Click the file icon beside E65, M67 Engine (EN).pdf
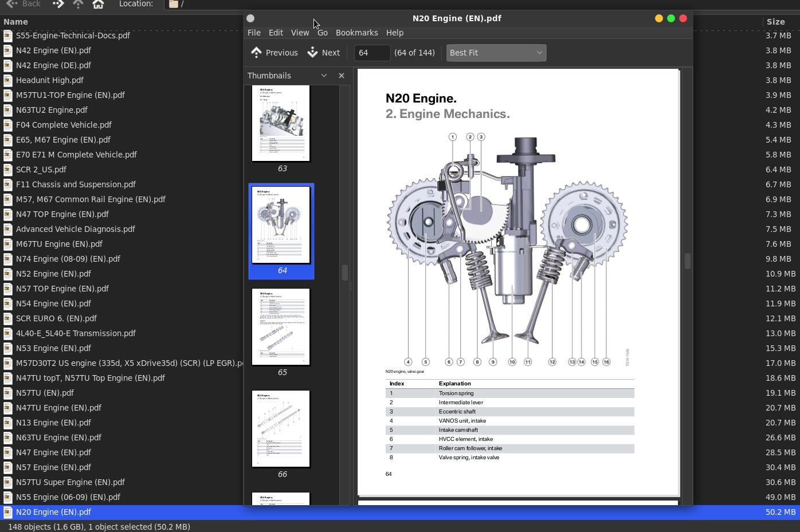This screenshot has width=800, height=532. [x=8, y=140]
